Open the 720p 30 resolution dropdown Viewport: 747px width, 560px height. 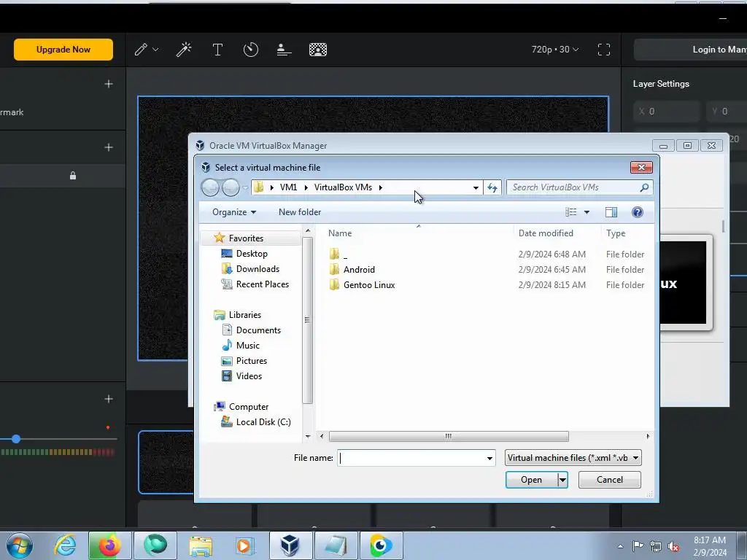click(555, 50)
